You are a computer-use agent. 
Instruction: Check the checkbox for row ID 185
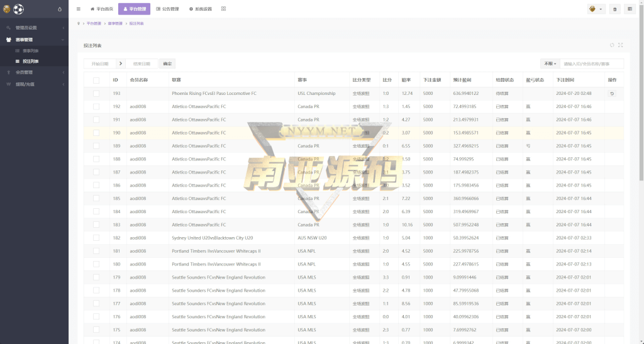pos(96,199)
